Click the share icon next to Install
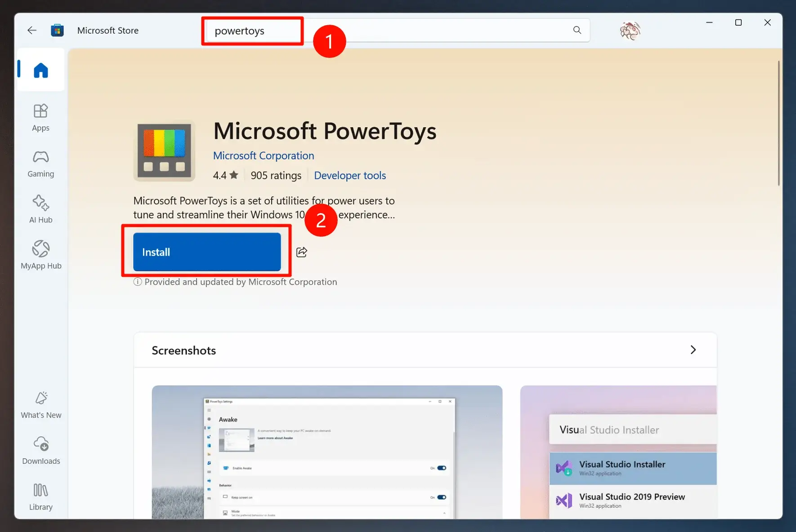Image resolution: width=796 pixels, height=532 pixels. (301, 252)
